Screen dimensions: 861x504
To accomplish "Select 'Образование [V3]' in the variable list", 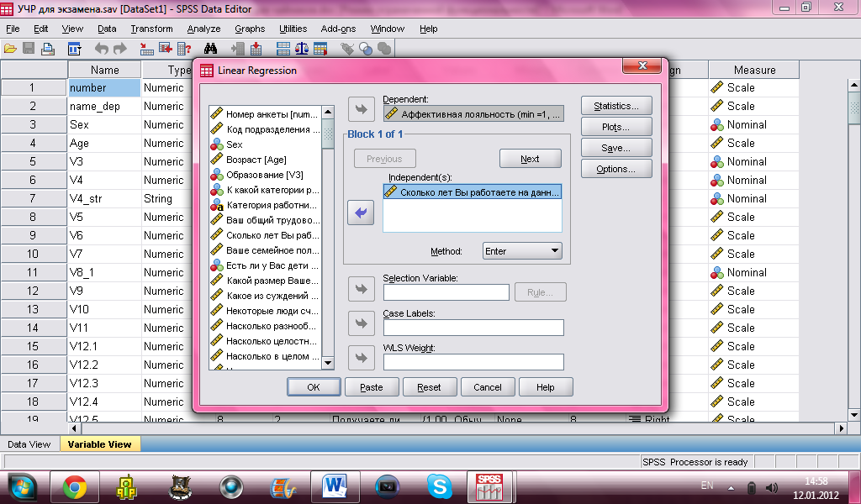I will [265, 175].
